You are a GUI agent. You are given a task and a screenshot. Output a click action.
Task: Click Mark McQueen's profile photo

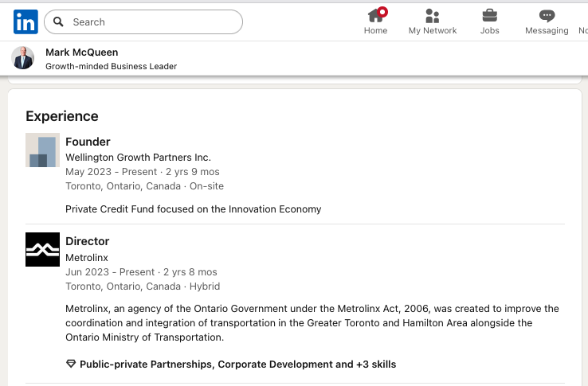pos(23,58)
